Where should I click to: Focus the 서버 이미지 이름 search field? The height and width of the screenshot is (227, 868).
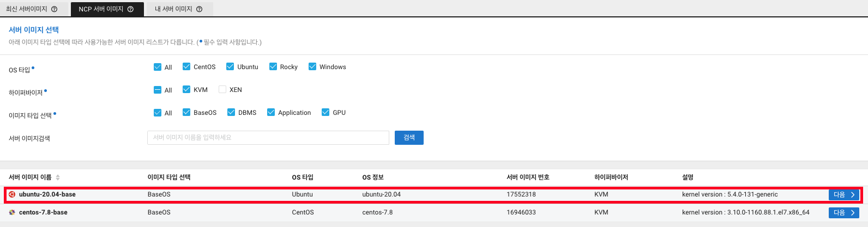click(268, 138)
